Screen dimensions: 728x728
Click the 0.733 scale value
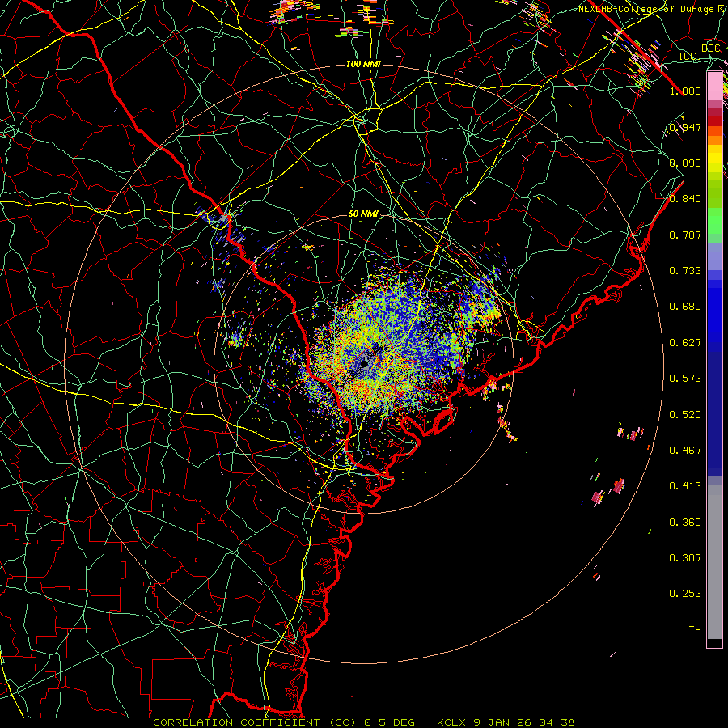click(x=685, y=271)
